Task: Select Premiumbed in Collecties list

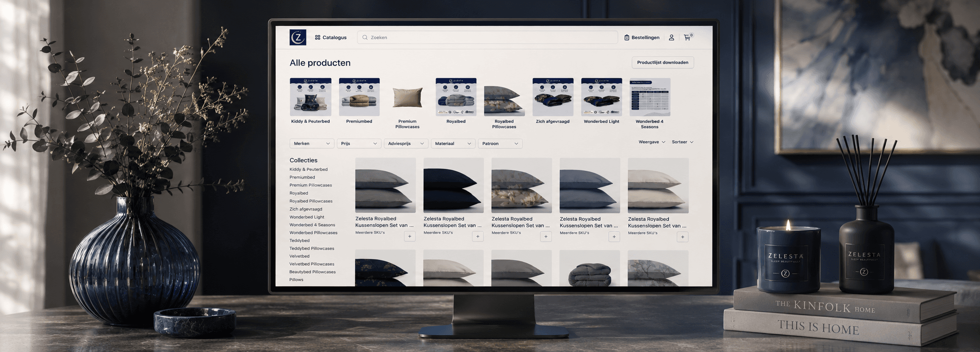Action: [302, 177]
